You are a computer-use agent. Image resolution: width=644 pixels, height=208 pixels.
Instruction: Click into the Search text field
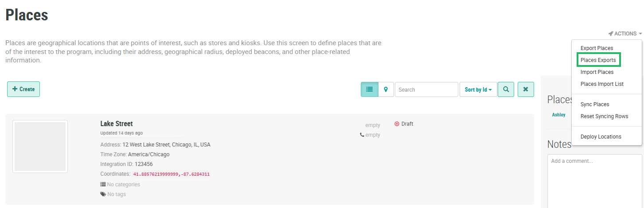(x=426, y=89)
